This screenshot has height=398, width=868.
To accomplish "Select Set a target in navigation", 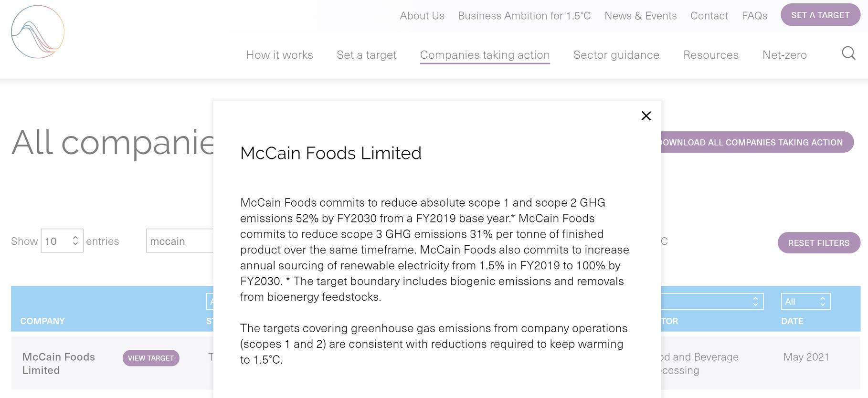I will [x=366, y=55].
